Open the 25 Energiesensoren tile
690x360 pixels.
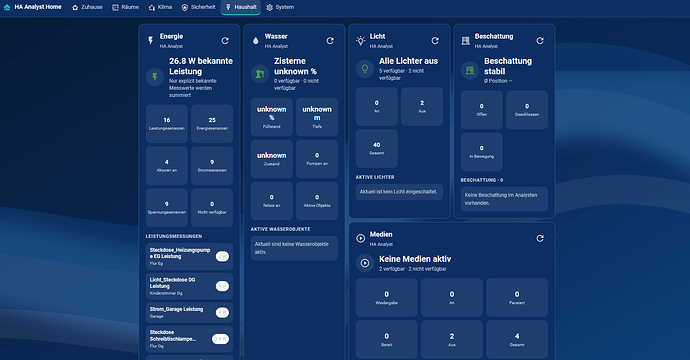pos(212,124)
